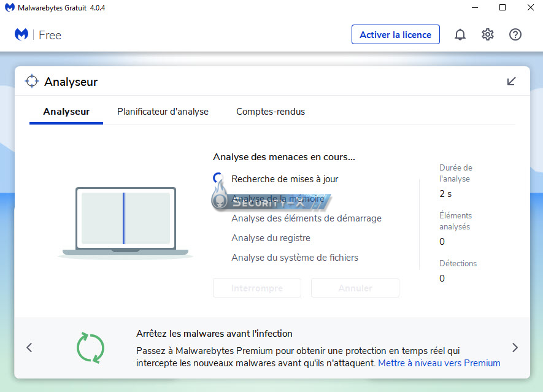Click Analyse du système de fichiers step
This screenshot has height=392, width=543.
coord(295,258)
